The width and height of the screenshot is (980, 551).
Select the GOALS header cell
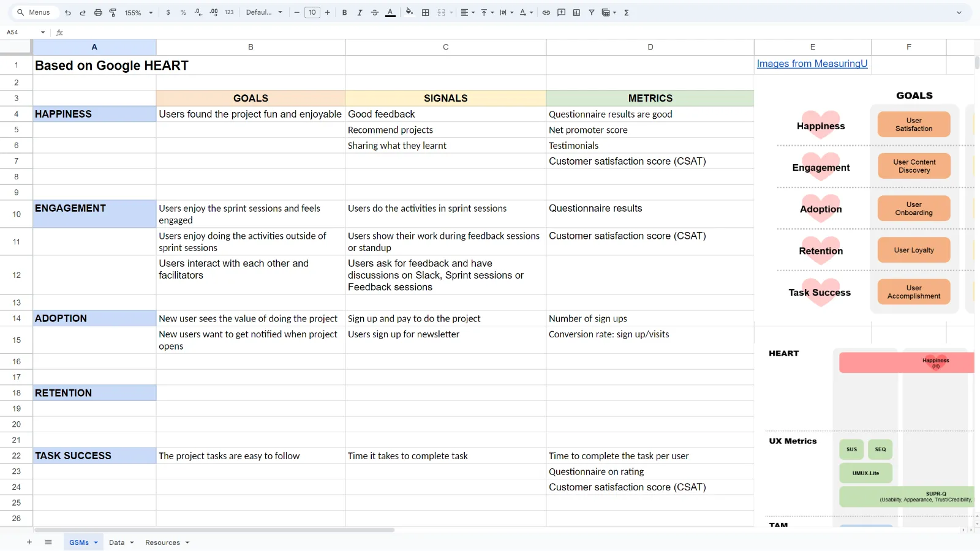click(x=251, y=98)
